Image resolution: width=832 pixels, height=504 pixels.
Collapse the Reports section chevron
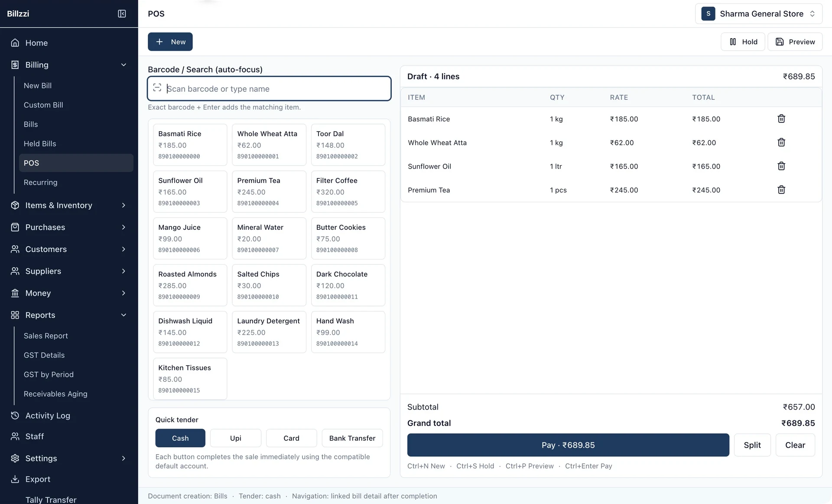pos(123,315)
